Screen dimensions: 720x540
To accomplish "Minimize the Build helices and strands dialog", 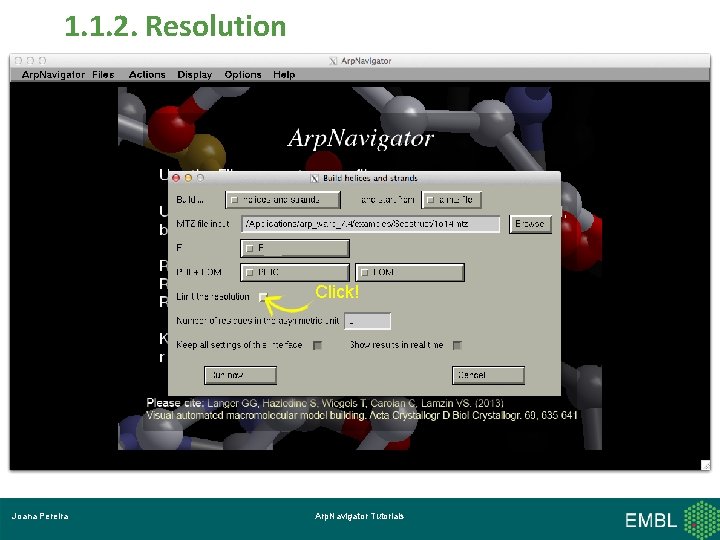I will point(188,178).
